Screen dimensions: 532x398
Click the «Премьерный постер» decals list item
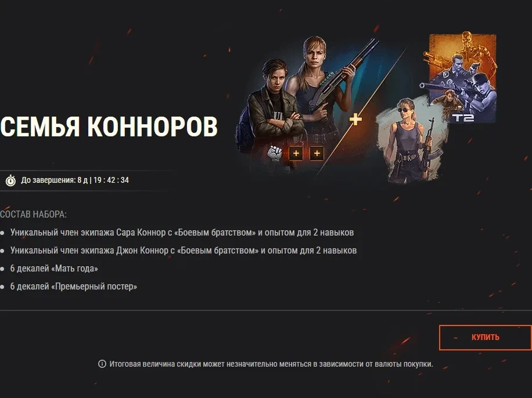point(74,287)
